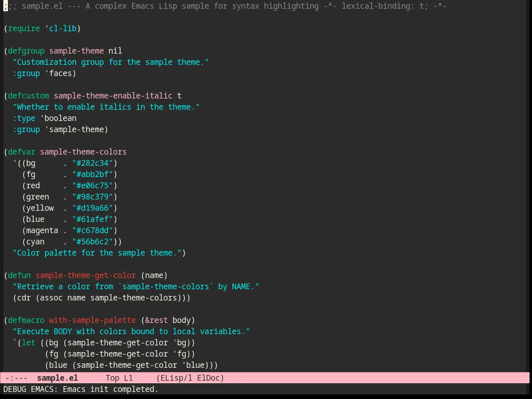
Task: Click the string "Color palette for the sample theme."
Action: point(97,253)
